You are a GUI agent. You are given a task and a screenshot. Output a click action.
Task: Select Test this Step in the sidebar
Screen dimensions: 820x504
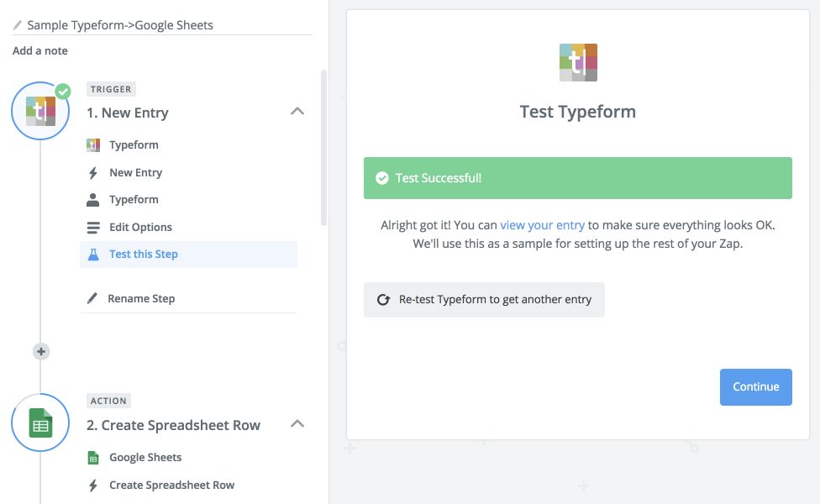tap(144, 254)
